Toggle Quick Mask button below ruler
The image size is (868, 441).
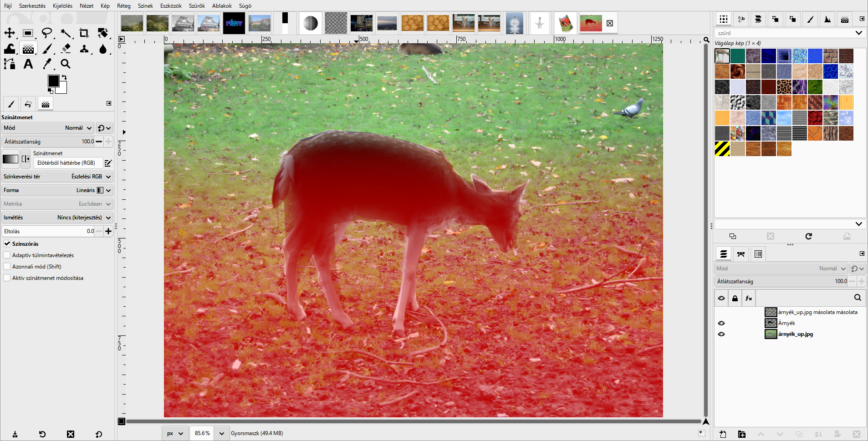tap(122, 421)
